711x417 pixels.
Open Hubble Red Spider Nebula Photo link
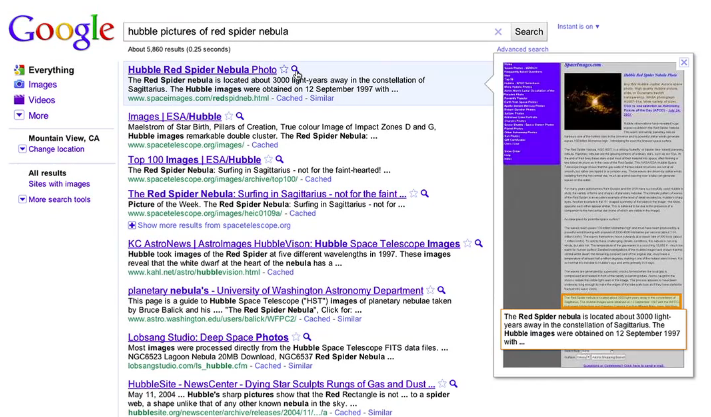(x=202, y=70)
